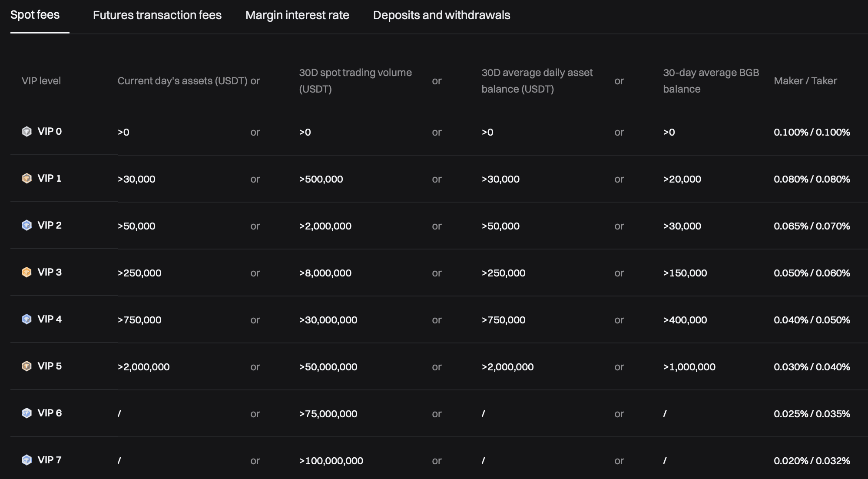Click the VIP 4 badge icon

(27, 319)
